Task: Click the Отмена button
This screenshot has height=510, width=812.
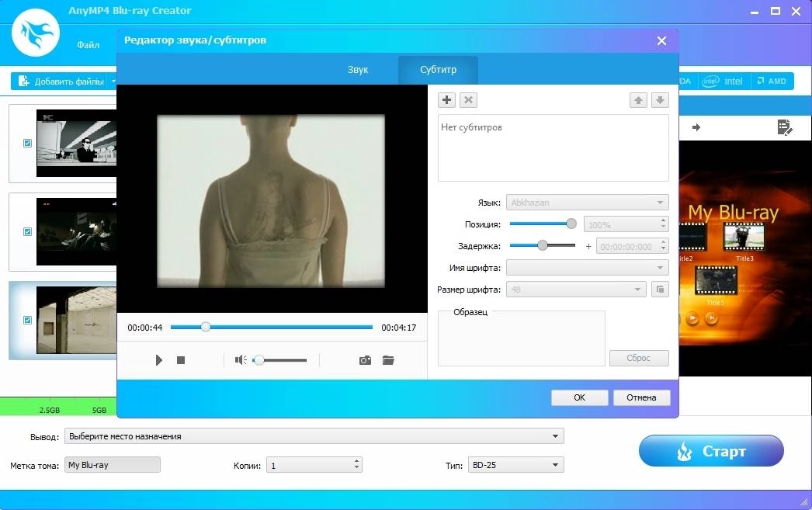Action: click(642, 397)
